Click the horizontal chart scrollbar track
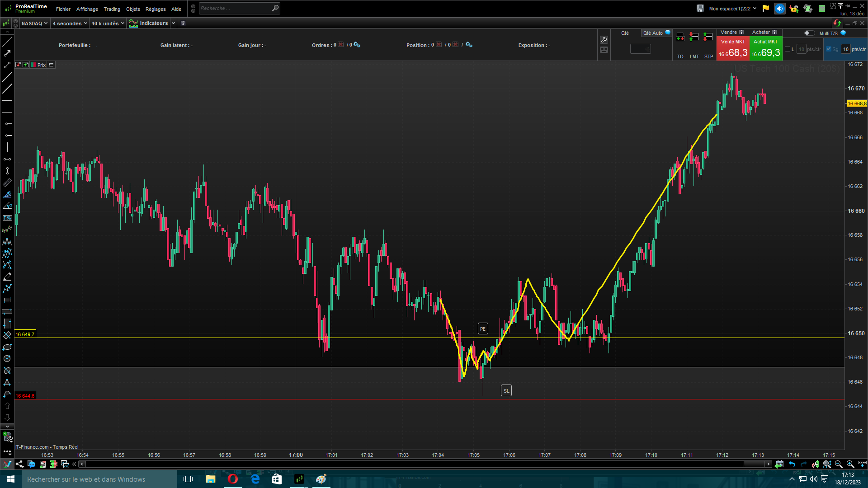The image size is (868, 488). point(407,464)
